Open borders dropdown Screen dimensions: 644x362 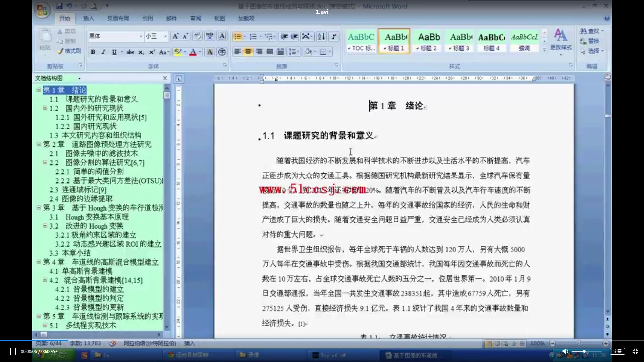330,52
